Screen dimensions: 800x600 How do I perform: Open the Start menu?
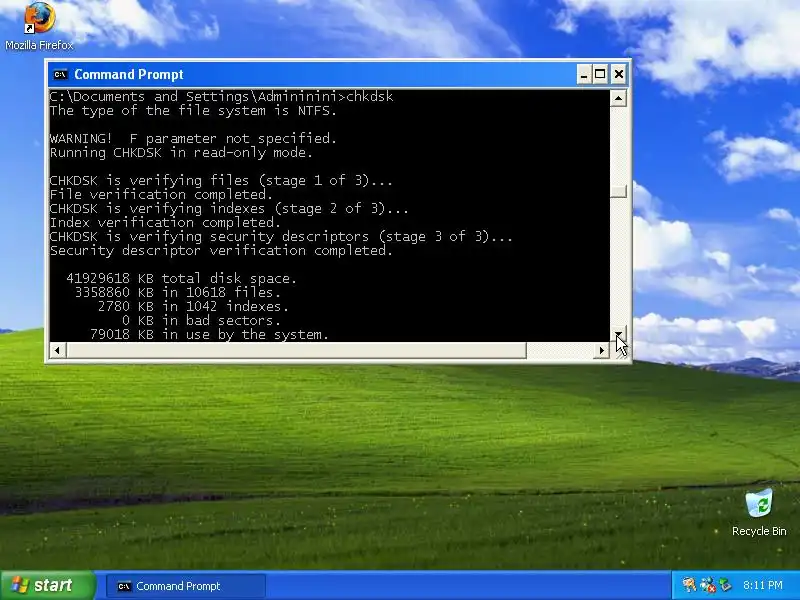click(x=47, y=585)
